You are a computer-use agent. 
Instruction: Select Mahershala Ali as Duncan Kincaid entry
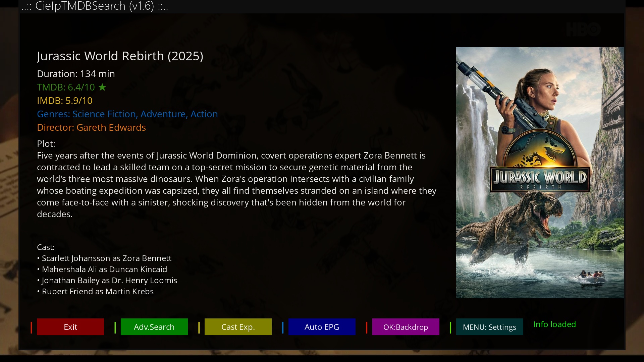tap(102, 269)
